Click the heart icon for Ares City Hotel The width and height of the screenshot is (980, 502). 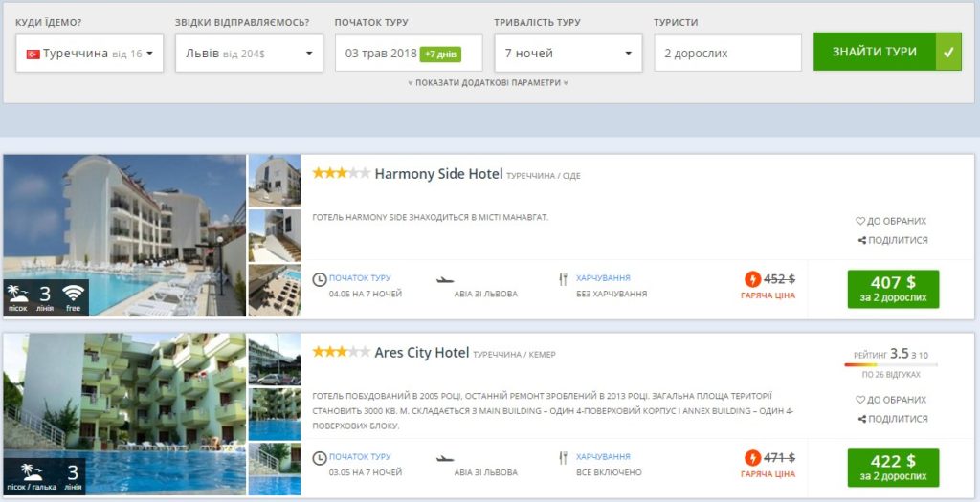[x=860, y=400]
